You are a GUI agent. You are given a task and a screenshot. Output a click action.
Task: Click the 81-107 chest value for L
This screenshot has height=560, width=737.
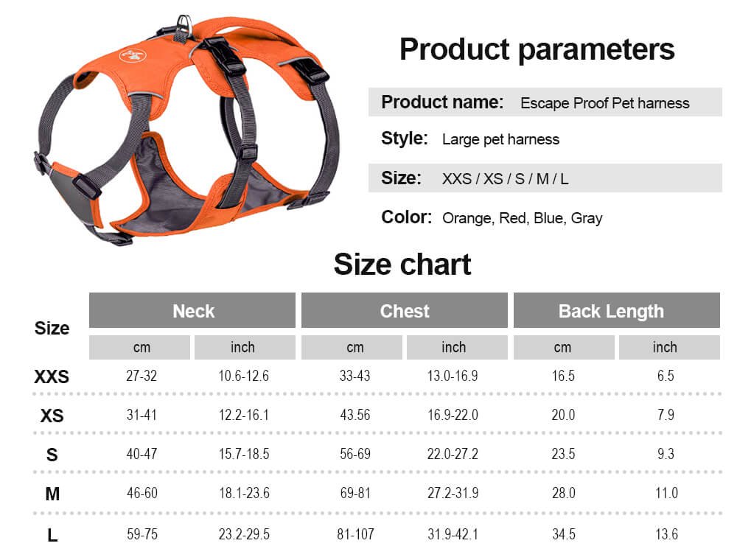355,534
